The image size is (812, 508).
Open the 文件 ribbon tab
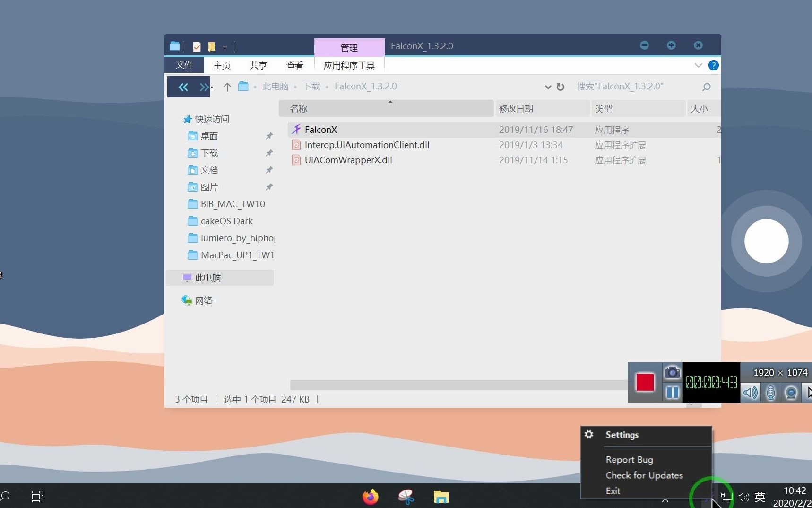[184, 65]
